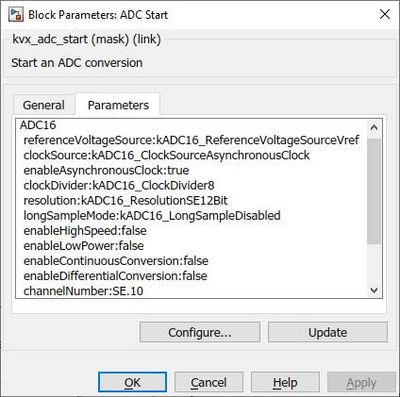Confirm with the OK button
The image size is (400, 397).
coord(132,382)
